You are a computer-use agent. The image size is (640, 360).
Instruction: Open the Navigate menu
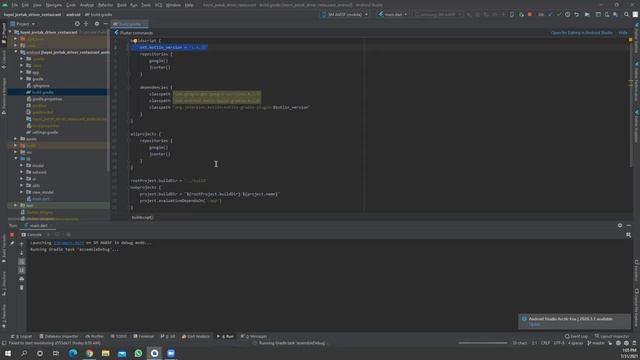pyautogui.click(x=54, y=5)
